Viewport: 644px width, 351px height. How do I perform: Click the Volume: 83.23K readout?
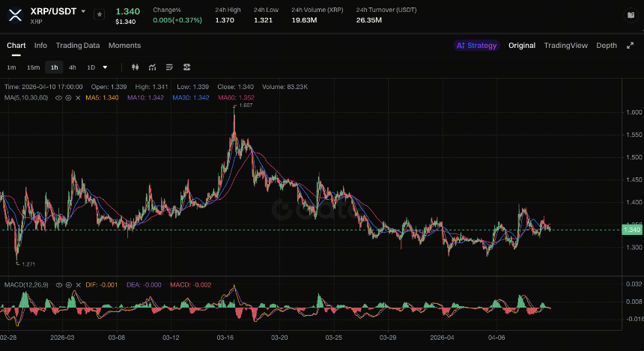tap(285, 87)
